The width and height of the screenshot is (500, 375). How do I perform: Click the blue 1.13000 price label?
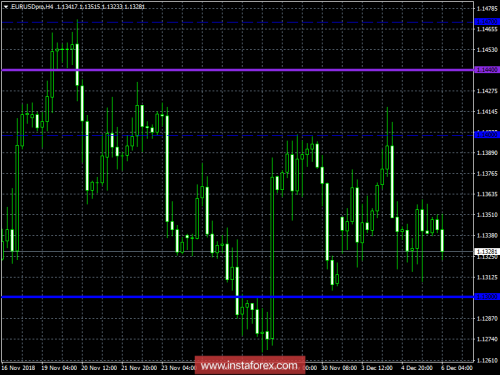(x=487, y=296)
